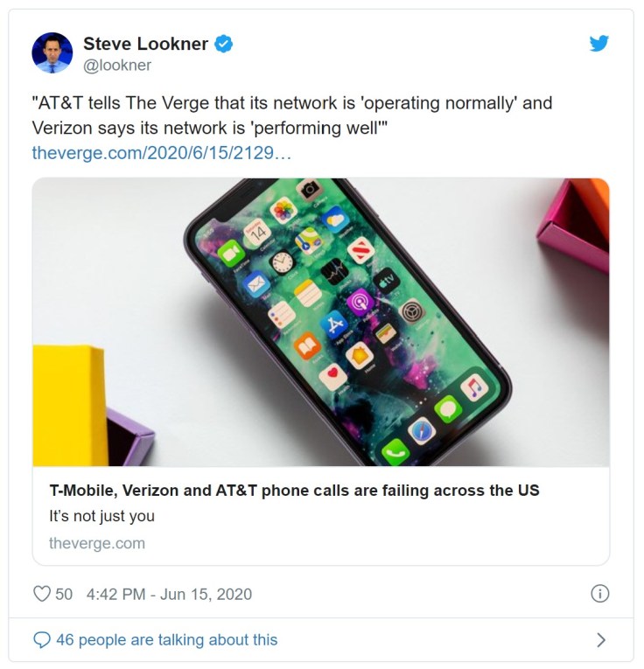644x669 pixels.
Task: Click the @lookner handle
Action: point(117,66)
